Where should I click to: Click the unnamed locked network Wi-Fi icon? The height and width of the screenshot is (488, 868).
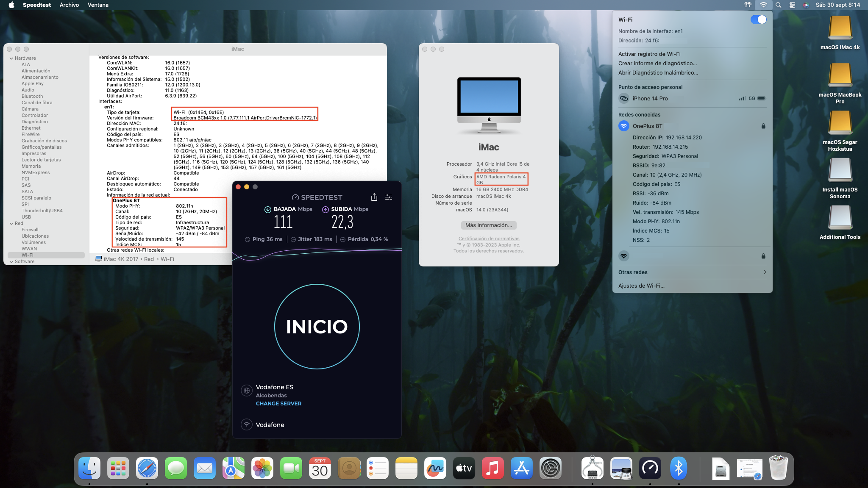pos(624,256)
